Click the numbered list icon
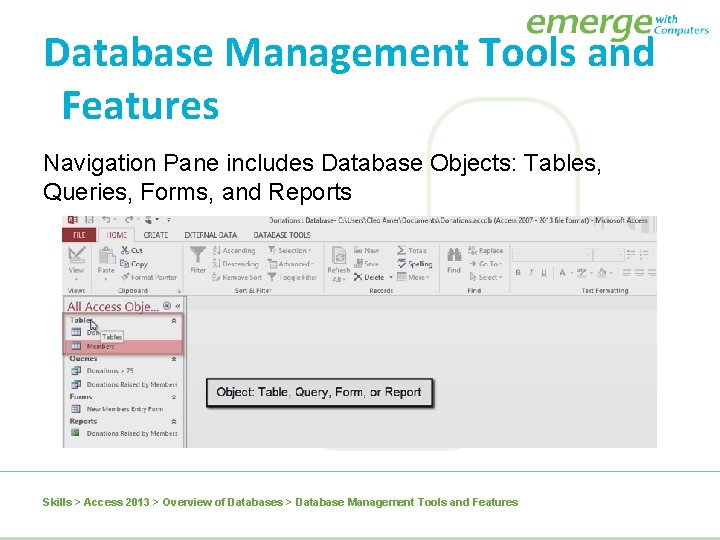 644,254
